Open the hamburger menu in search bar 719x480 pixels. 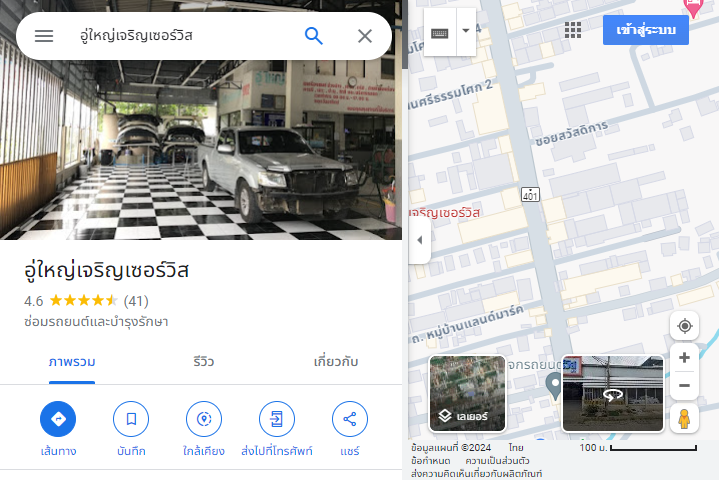click(x=44, y=36)
